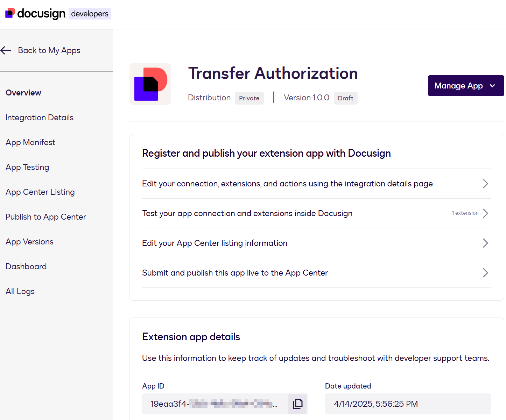Open the Integration Details page
The width and height of the screenshot is (506, 420).
click(39, 118)
